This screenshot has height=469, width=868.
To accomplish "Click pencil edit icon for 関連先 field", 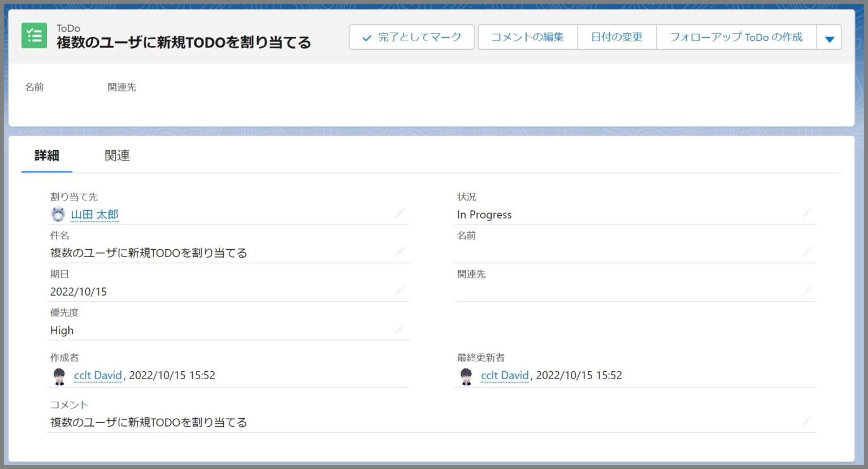I will [x=806, y=291].
